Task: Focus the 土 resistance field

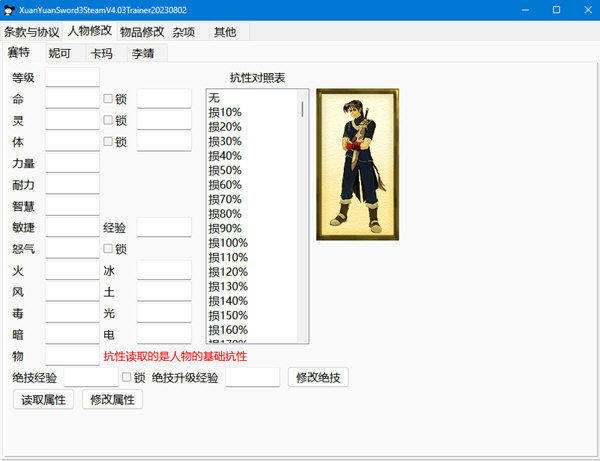Action: pos(164,292)
